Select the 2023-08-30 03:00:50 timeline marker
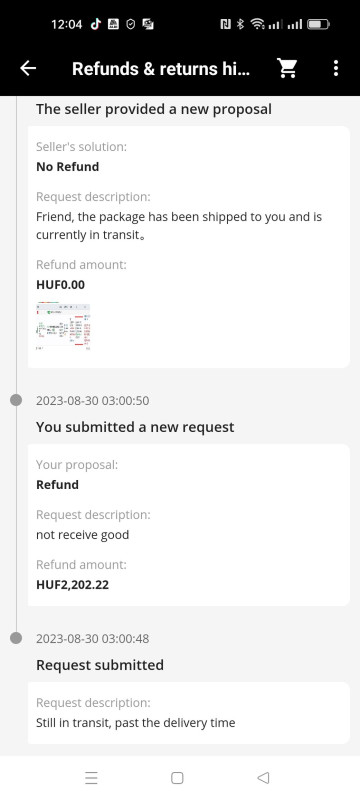 (x=16, y=400)
